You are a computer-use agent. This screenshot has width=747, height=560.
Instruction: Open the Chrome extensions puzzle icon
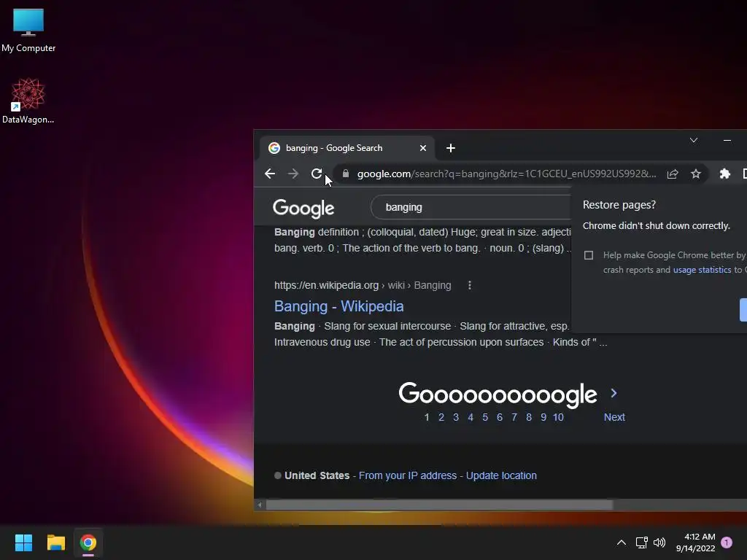[x=724, y=174]
